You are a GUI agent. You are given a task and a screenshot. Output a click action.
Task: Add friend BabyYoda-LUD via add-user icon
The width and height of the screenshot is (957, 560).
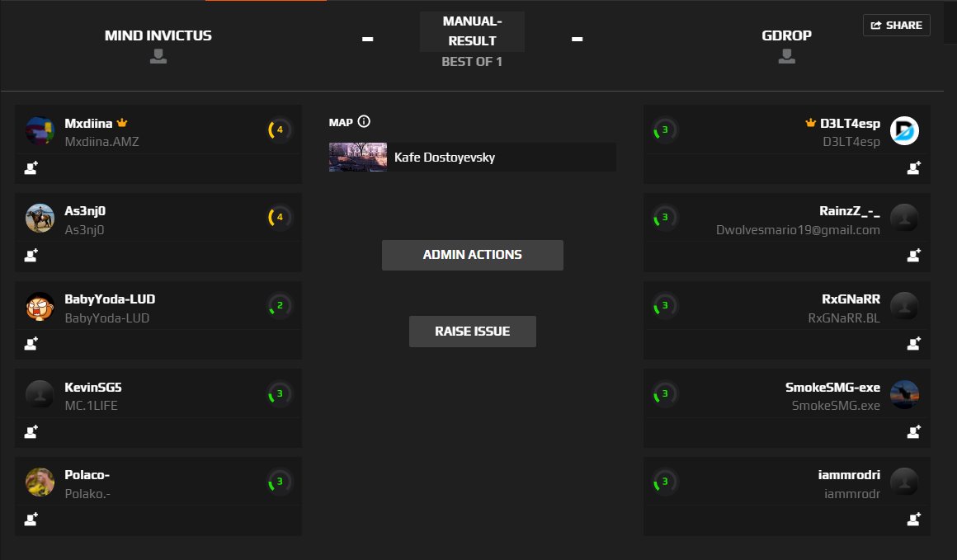click(x=31, y=343)
